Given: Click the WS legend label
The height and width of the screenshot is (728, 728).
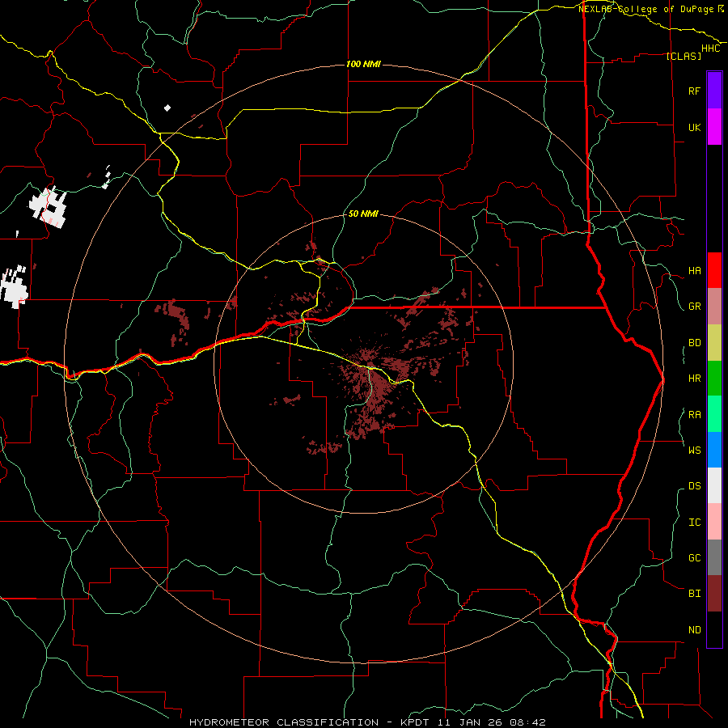Looking at the screenshot, I should (x=694, y=451).
